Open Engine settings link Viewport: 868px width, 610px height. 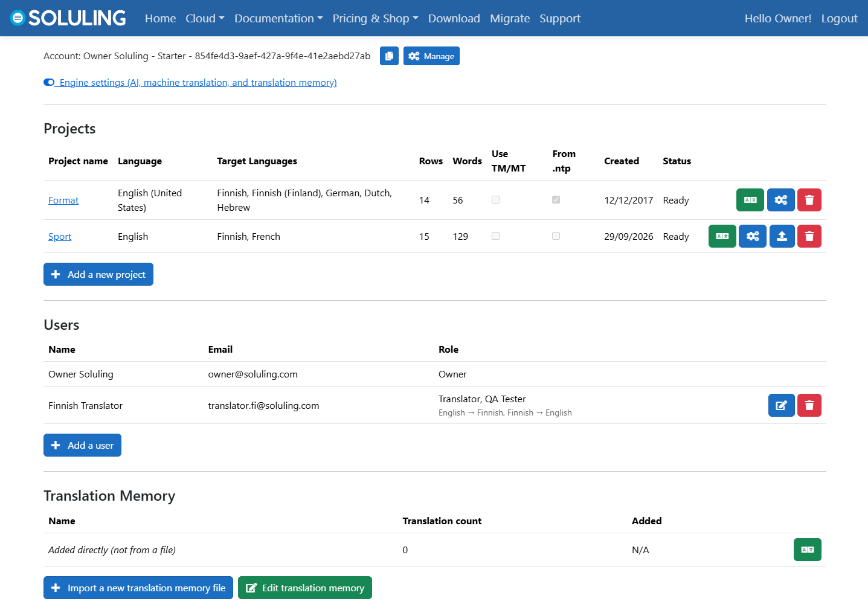click(190, 83)
